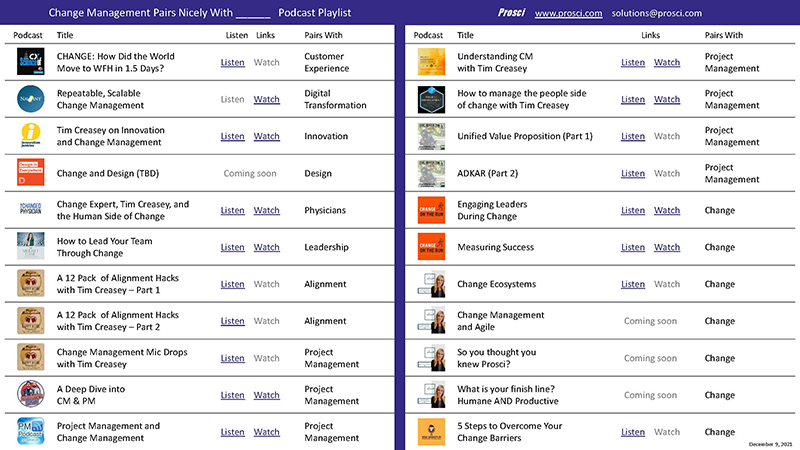Click the Design podcast logo for Change and Design

tap(32, 173)
